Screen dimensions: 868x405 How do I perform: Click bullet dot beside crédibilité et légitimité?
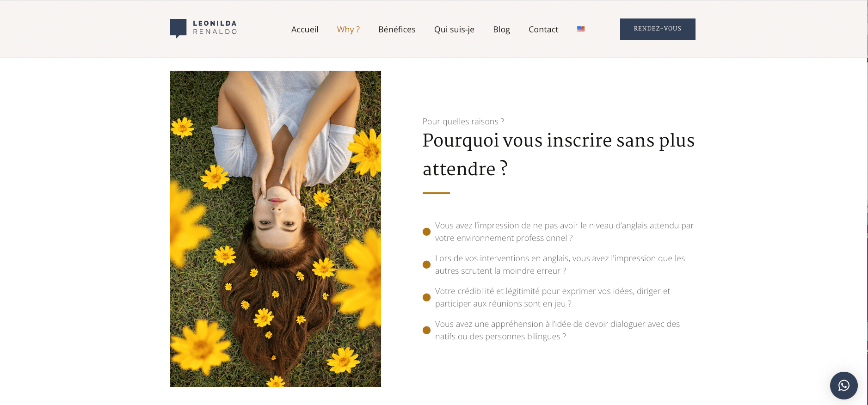pos(426,297)
